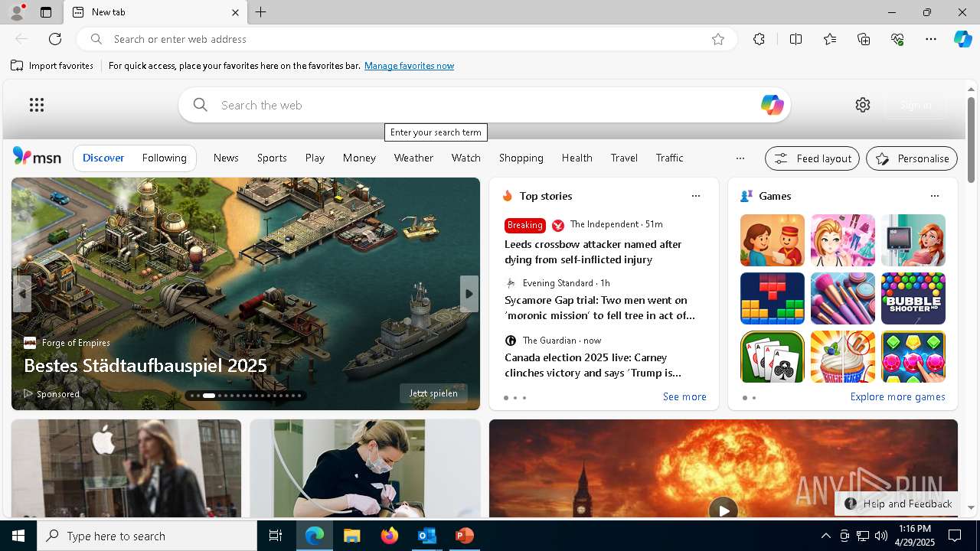
Task: Open page settings gear icon
Action: tap(863, 105)
